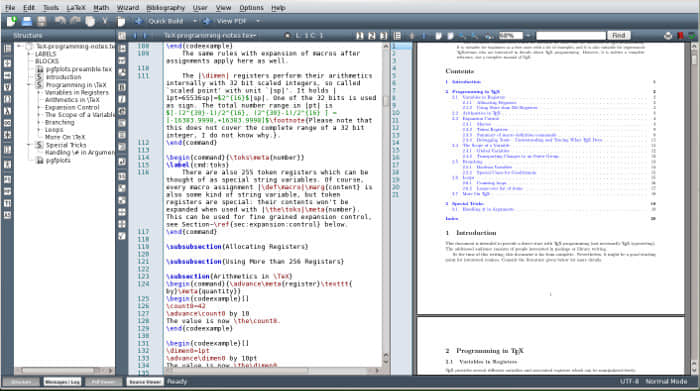Click the printer icon in PDF toolbar
The width and height of the screenshot is (700, 391).
click(x=667, y=36)
